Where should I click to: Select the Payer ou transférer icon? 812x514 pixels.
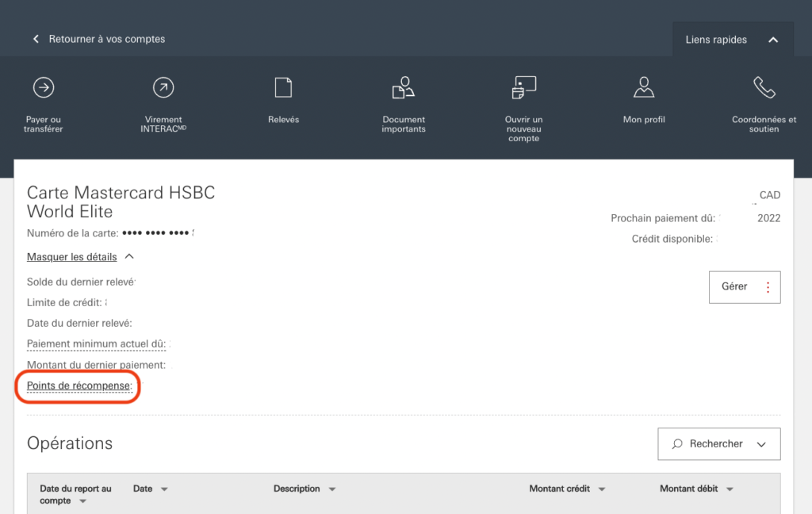pos(43,87)
